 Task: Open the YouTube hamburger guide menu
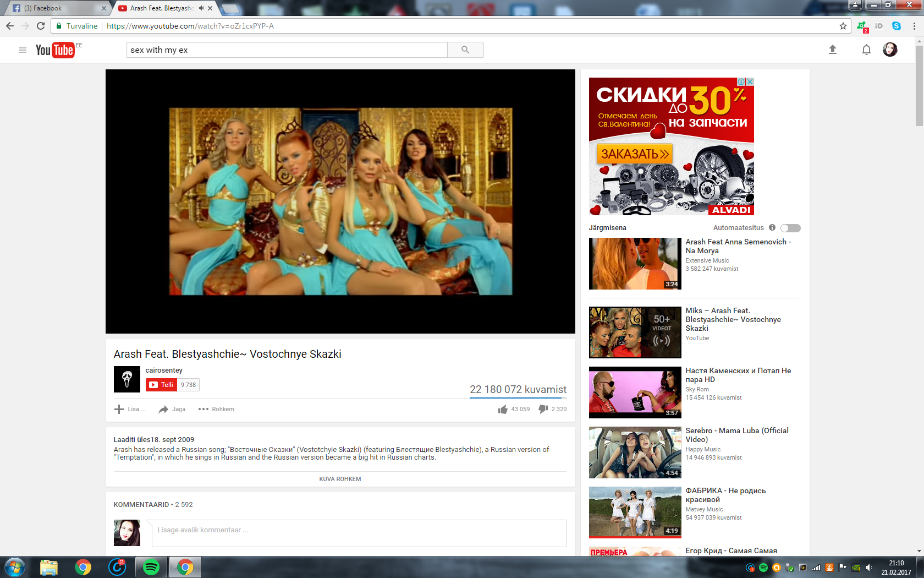[x=23, y=50]
